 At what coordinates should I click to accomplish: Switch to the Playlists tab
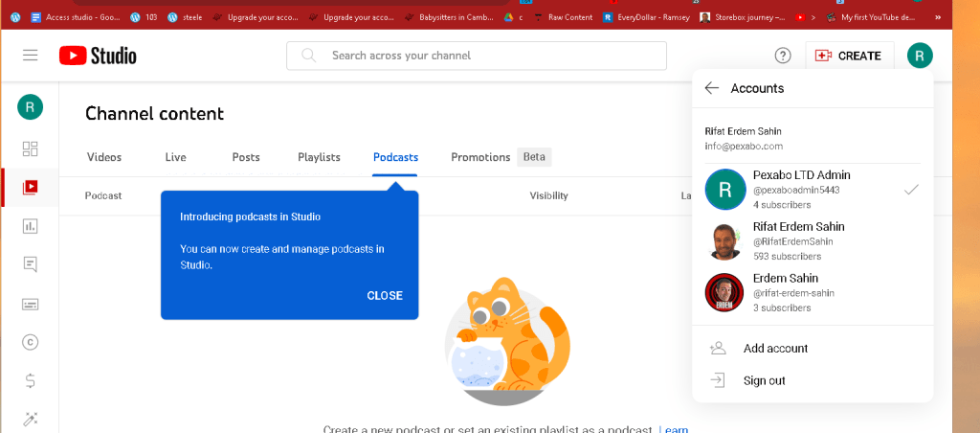319,158
